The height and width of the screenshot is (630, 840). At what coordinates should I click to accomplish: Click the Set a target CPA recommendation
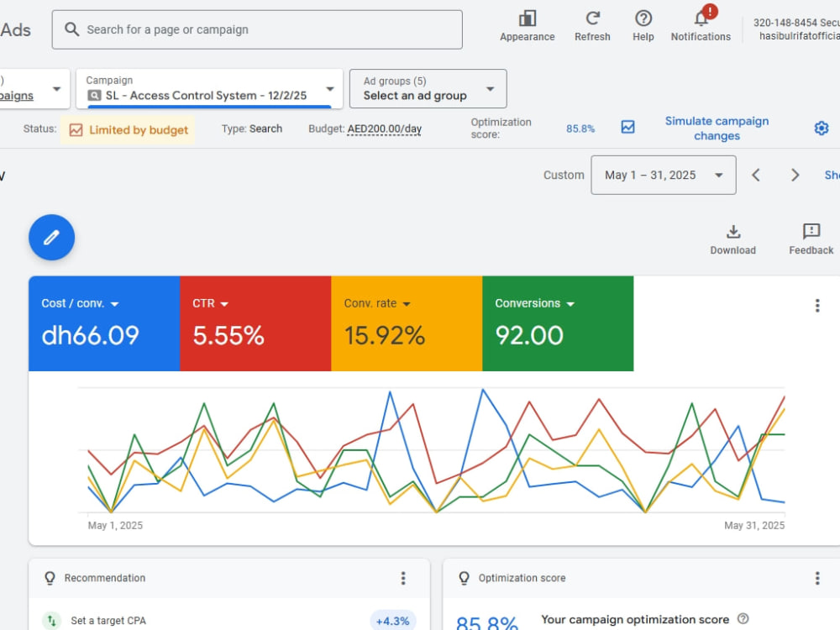coord(108,621)
